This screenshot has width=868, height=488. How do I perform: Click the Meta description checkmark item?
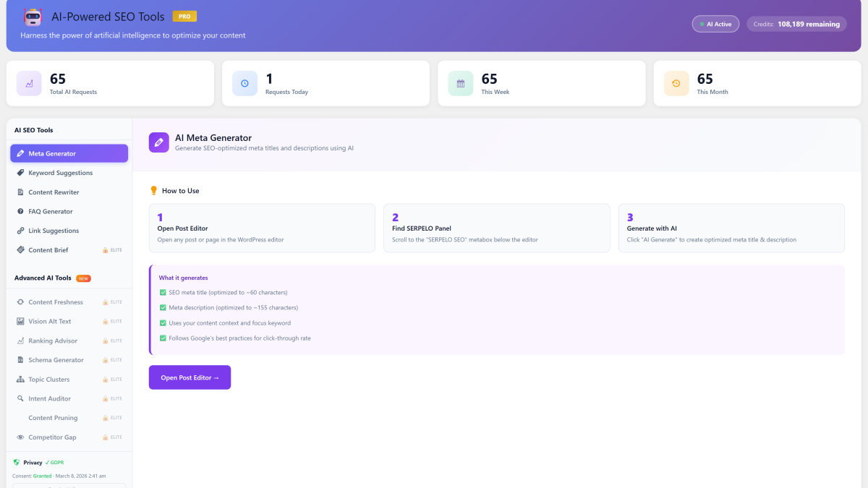(x=164, y=307)
